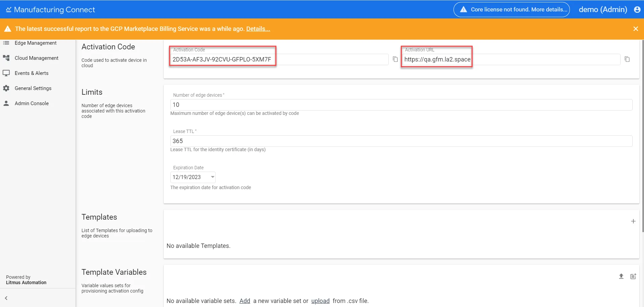This screenshot has width=644, height=307.
Task: Click the demo (Admin) user name
Action: (x=603, y=9)
